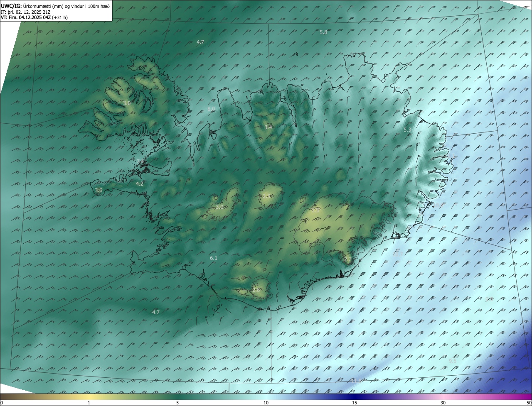Pick the pink segment of the colour bar

443,397
